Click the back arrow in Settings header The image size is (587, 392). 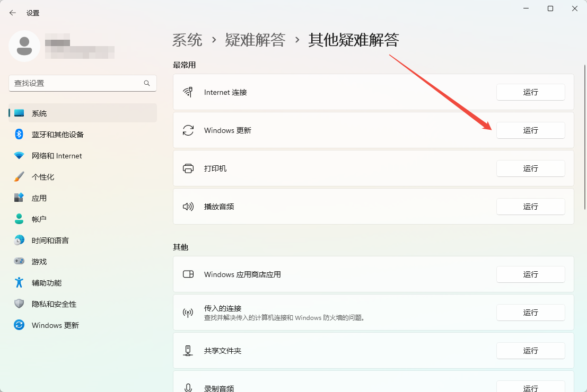[13, 13]
